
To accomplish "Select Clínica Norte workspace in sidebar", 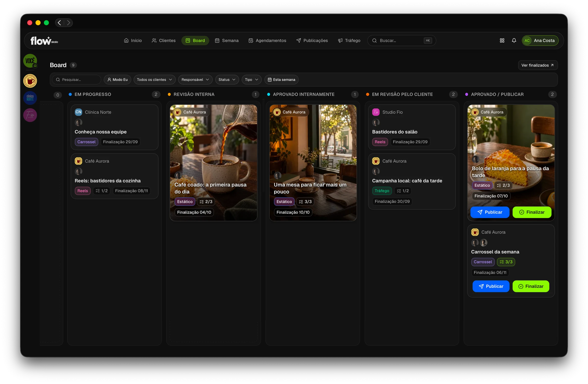I will [30, 98].
